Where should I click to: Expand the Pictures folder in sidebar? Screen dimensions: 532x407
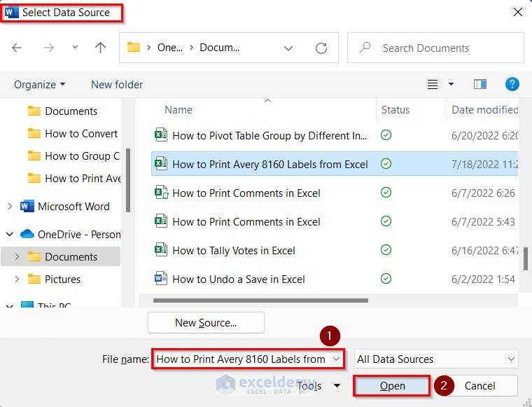[x=17, y=279]
